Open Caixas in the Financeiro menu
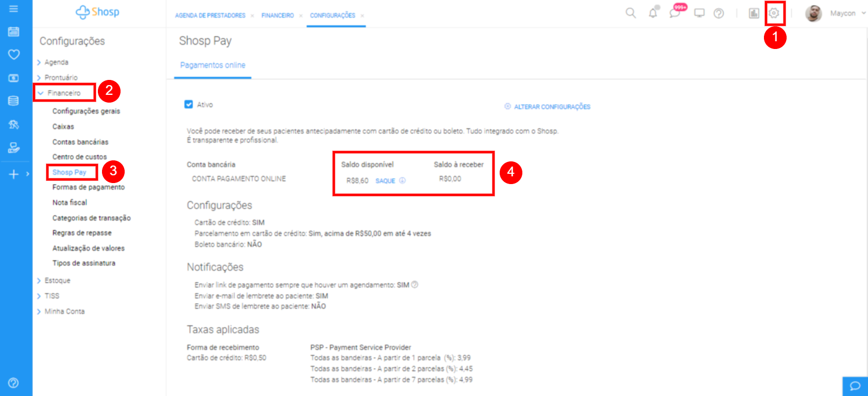 [63, 126]
